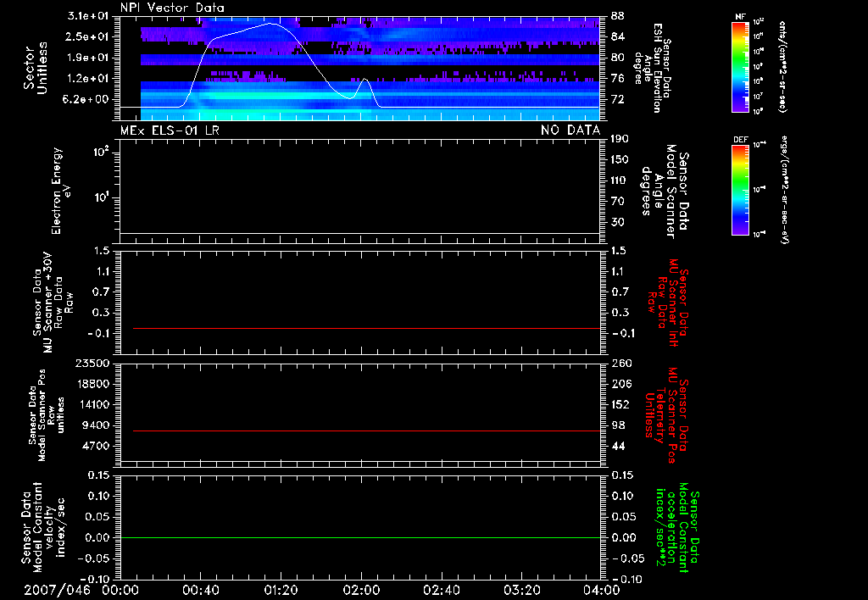Click the '23500' scanner position tick label

point(92,363)
